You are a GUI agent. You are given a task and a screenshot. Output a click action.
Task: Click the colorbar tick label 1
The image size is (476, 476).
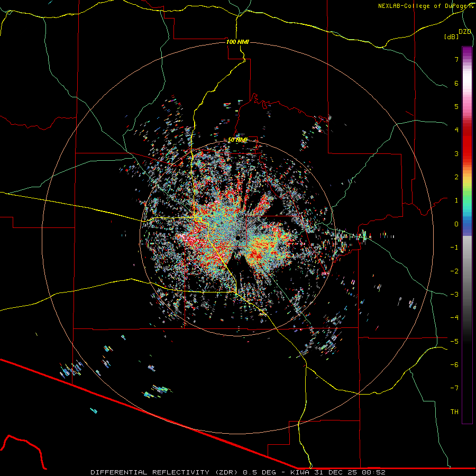(456, 200)
